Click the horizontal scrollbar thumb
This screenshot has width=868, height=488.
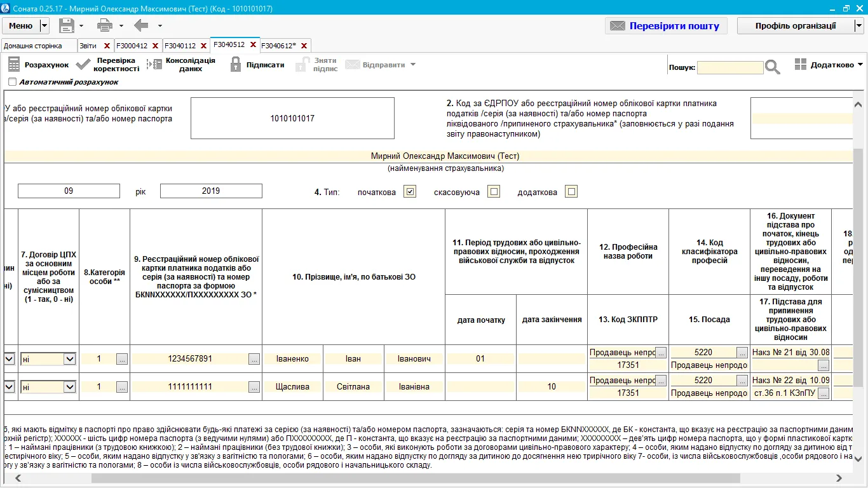tap(416, 478)
